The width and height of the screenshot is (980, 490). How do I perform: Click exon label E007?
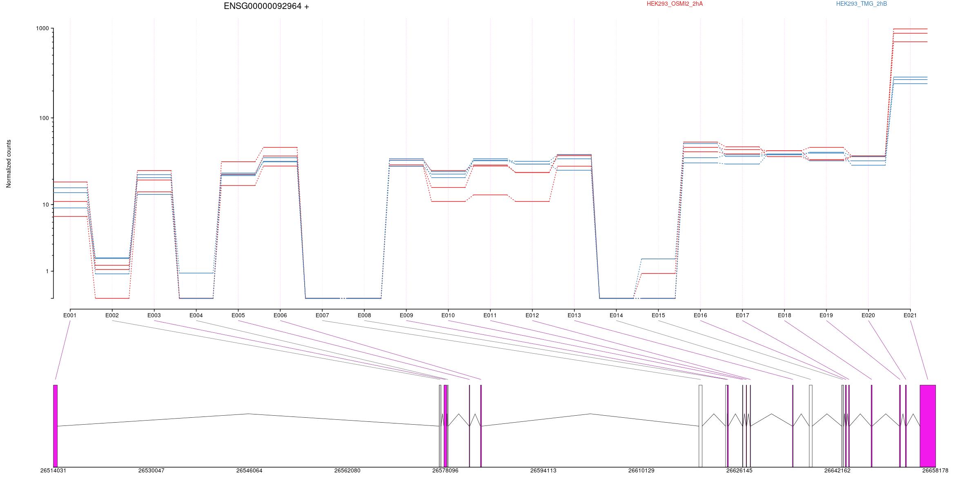click(322, 315)
